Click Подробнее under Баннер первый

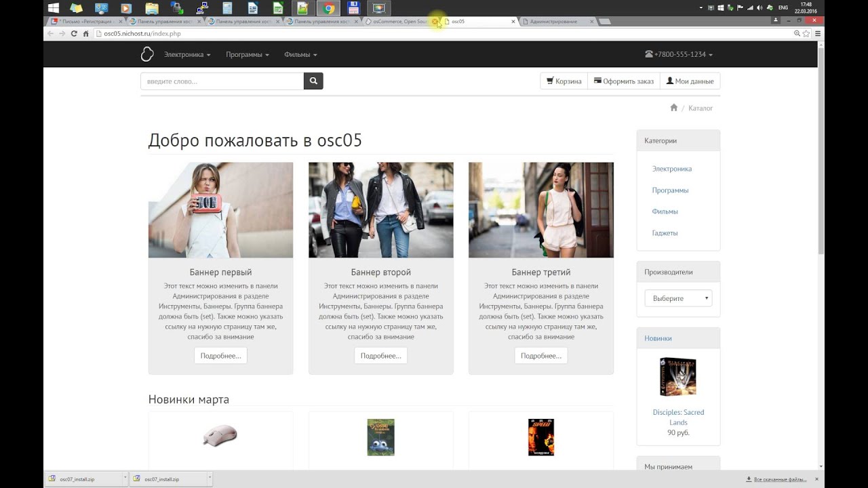[x=221, y=356]
